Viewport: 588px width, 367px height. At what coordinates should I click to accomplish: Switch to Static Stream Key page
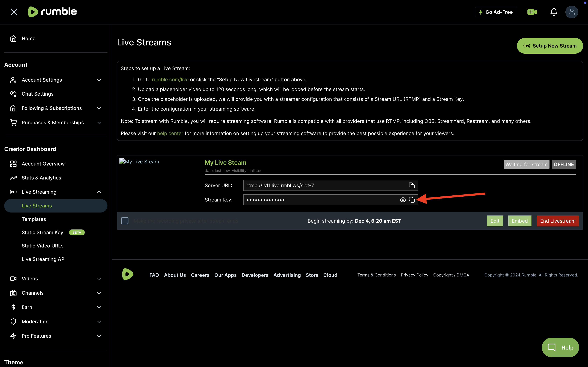(42, 232)
